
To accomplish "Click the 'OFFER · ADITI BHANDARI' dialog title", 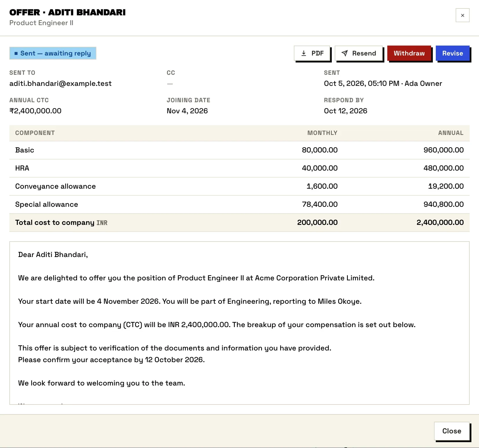I will 67,12.
